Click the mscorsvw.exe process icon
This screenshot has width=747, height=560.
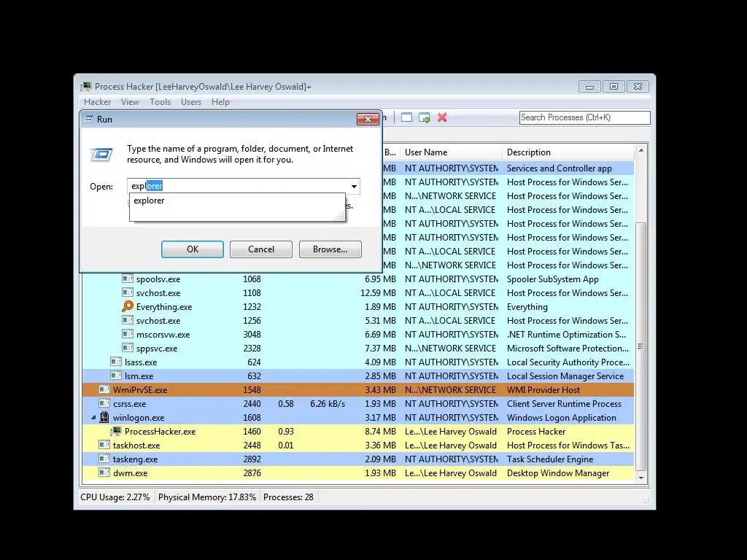127,334
